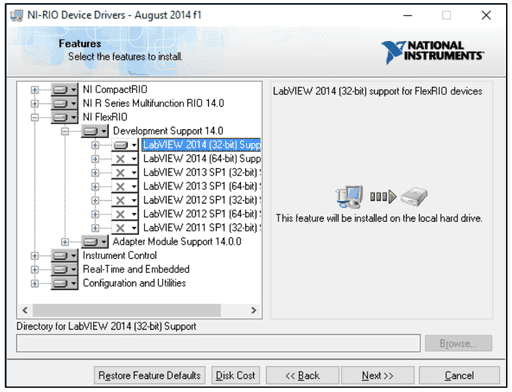Select Configuration and Utilities feature label
Viewport: 512px width, 392px height.
134,283
